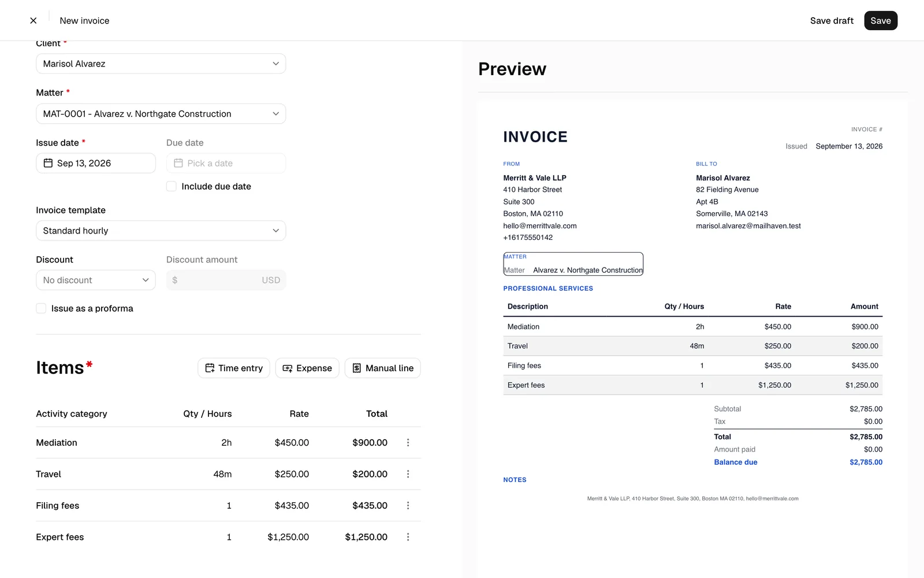
Task: Click the Discount dropdown chevron arrow
Action: 146,280
